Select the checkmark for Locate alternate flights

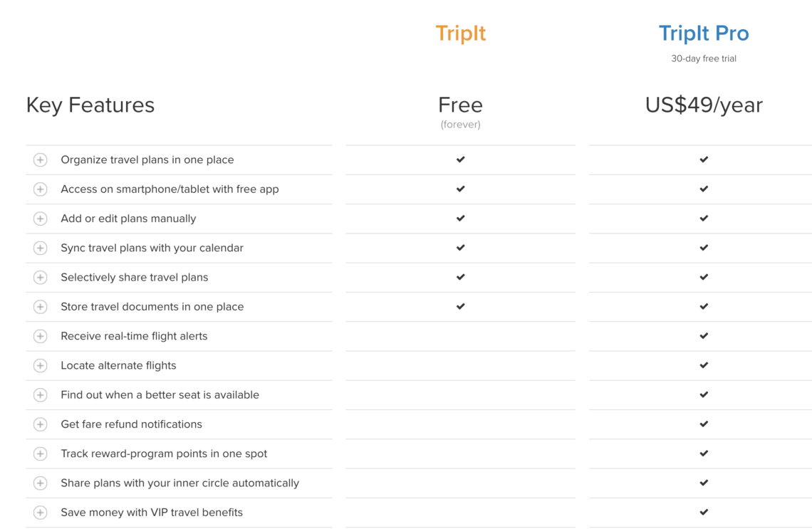(703, 365)
